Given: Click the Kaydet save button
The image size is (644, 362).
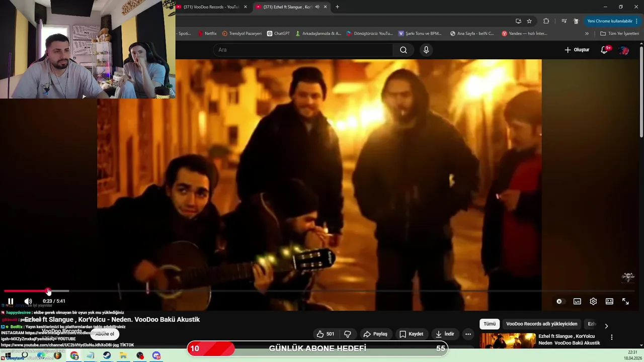Looking at the screenshot, I should pos(411,334).
